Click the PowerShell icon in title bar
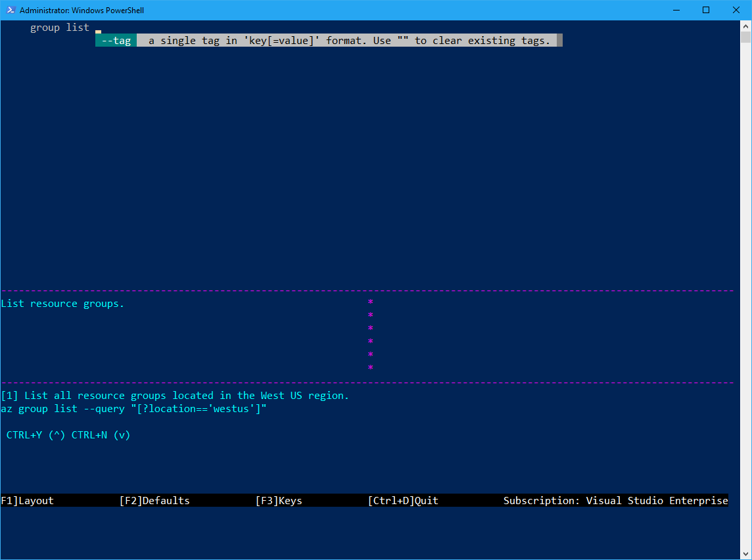This screenshot has height=560, width=752. tap(11, 10)
